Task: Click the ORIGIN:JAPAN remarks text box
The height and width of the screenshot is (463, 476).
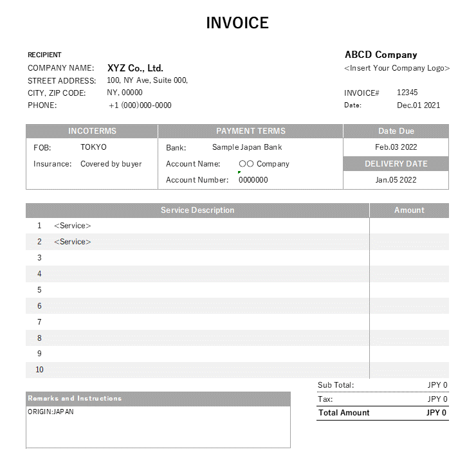Action: 158,426
